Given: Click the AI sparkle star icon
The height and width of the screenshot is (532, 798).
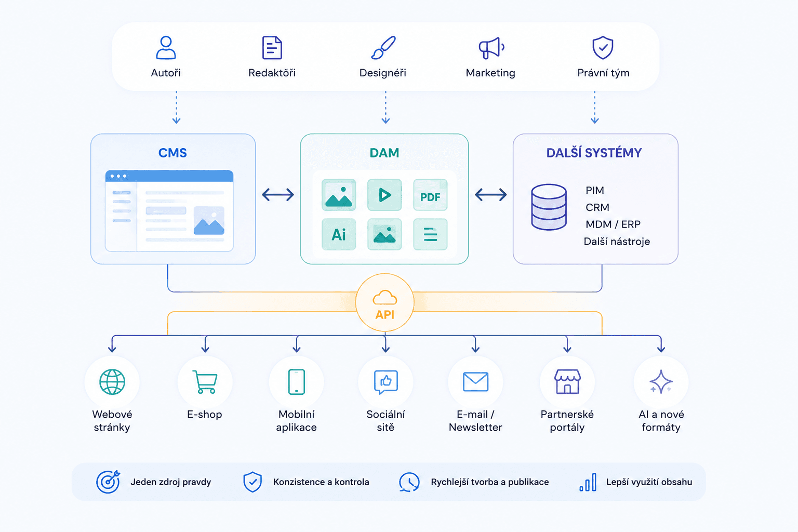Looking at the screenshot, I should (661, 382).
